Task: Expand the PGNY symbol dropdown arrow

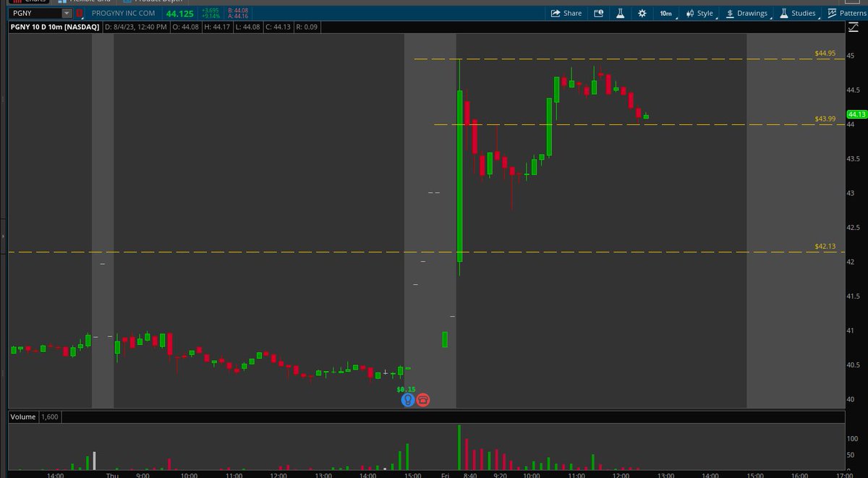Action: (x=67, y=13)
